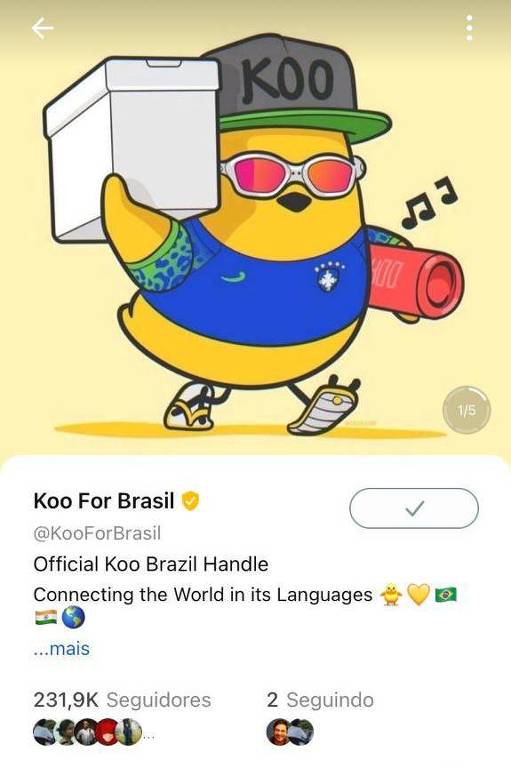Open the three-dot options menu
Image resolution: width=511 pixels, height=768 pixels.
click(x=469, y=28)
